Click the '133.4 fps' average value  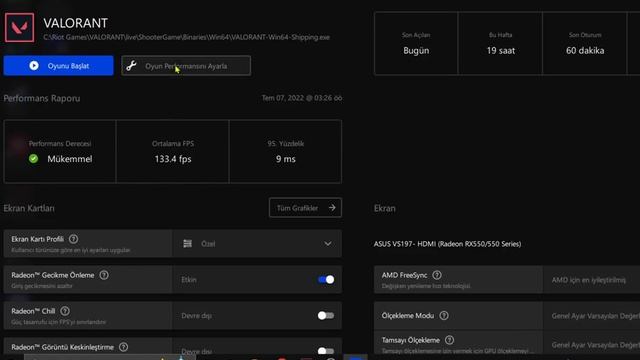[x=173, y=159]
